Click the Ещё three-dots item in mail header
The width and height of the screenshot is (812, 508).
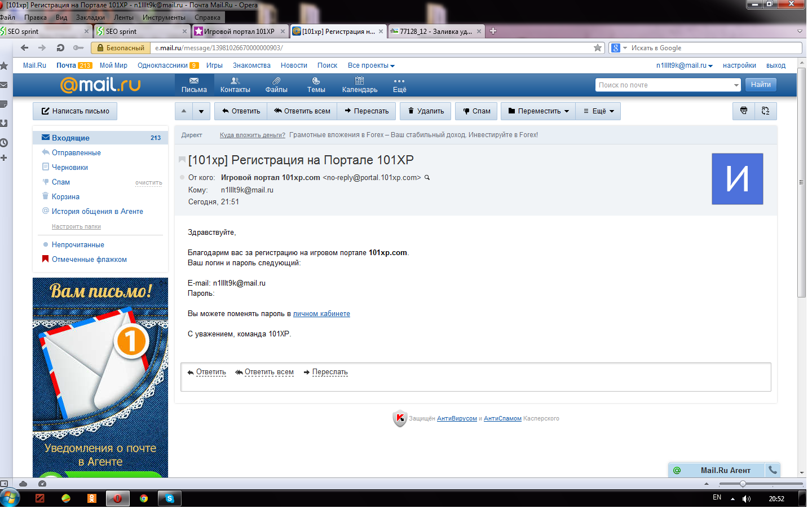coord(399,85)
